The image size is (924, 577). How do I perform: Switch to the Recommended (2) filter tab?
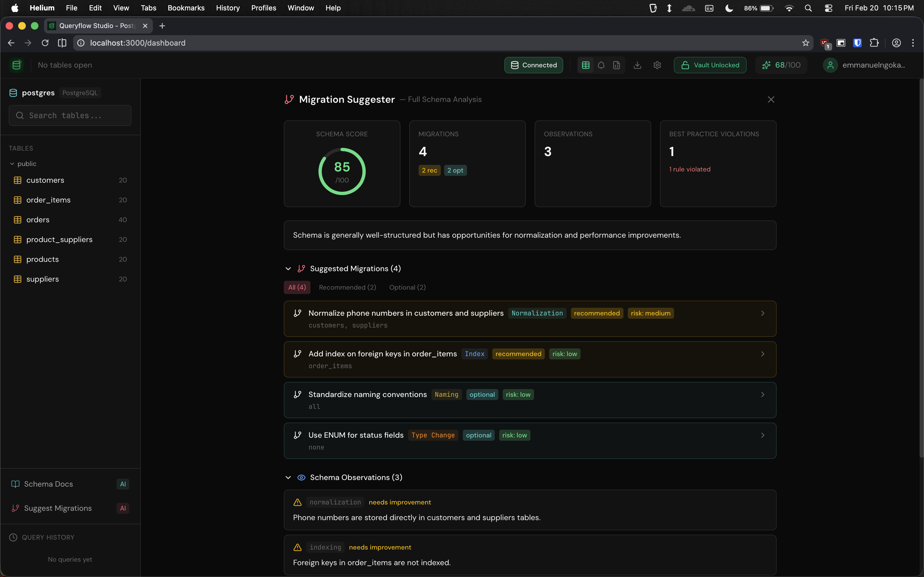pos(347,287)
